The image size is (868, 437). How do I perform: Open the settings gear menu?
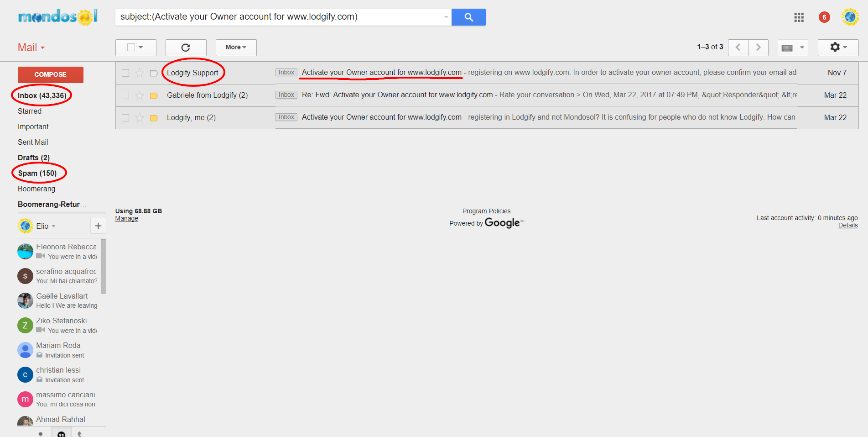tap(838, 47)
